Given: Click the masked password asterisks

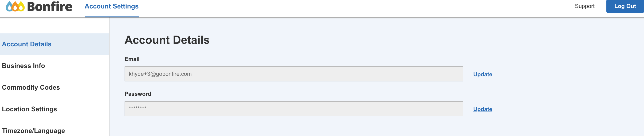Looking at the screenshot, I should coord(137,108).
